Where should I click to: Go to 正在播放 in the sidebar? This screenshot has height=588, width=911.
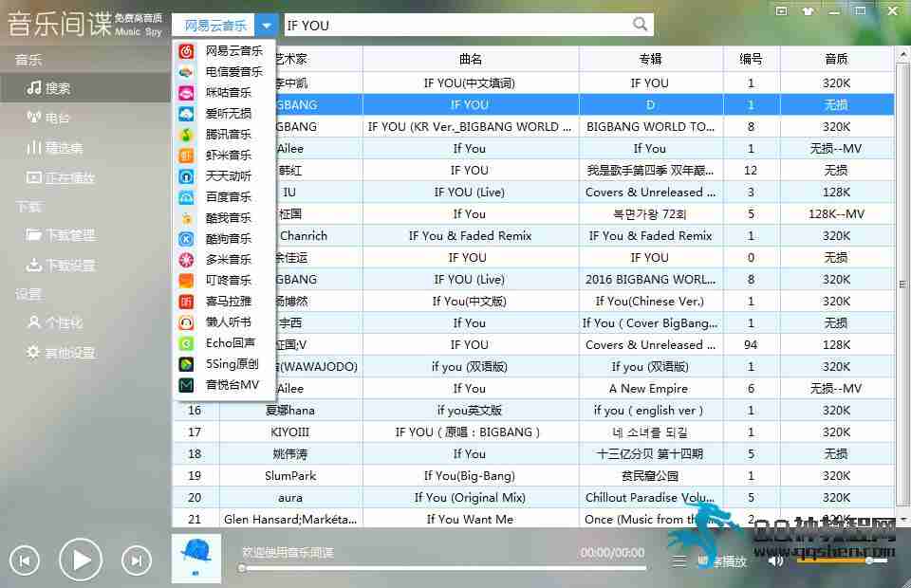pyautogui.click(x=84, y=177)
